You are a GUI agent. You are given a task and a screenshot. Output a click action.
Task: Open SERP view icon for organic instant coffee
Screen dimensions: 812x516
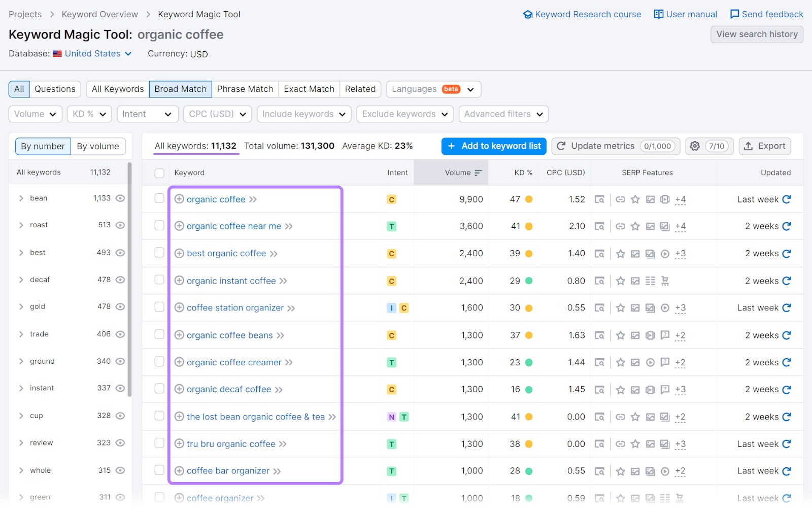tap(599, 281)
